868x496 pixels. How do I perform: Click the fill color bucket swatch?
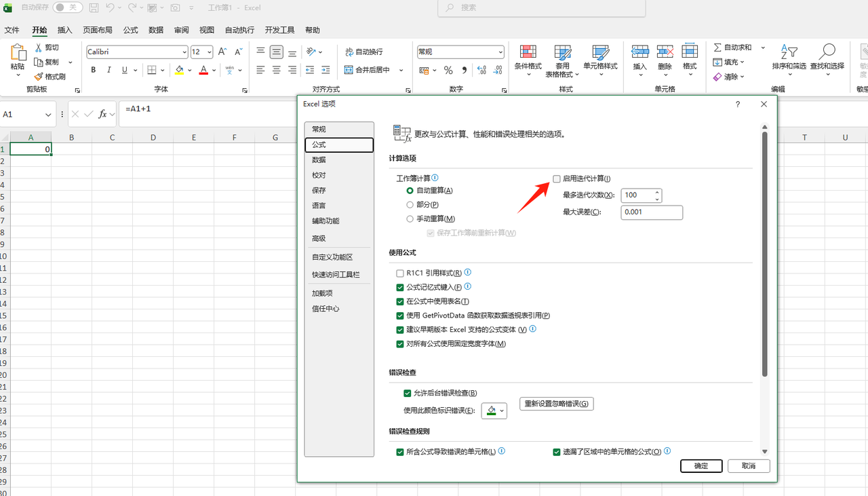(179, 70)
